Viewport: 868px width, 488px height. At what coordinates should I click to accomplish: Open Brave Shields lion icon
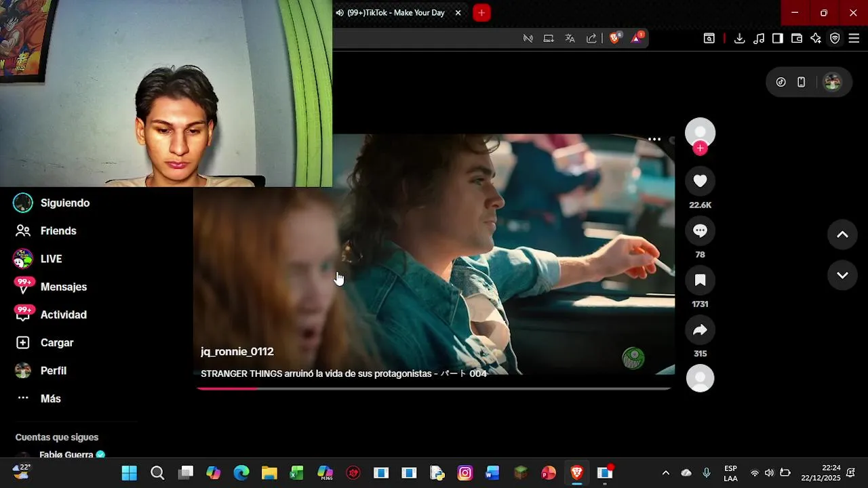[615, 39]
